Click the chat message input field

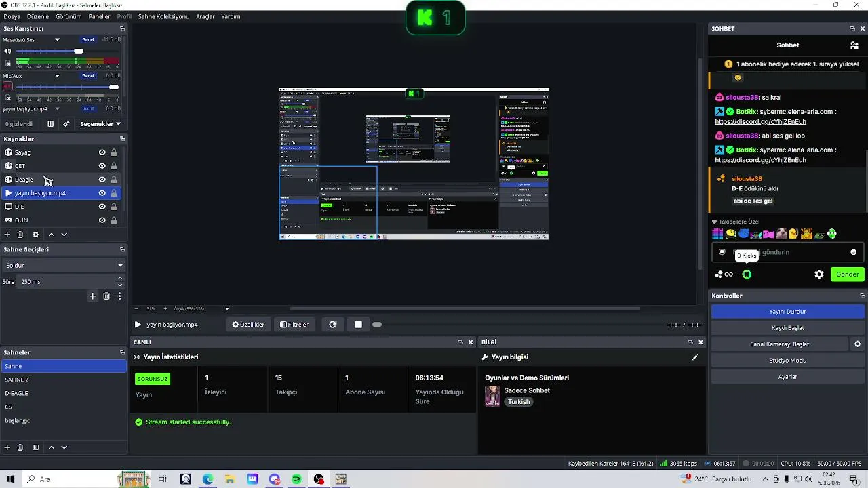789,252
